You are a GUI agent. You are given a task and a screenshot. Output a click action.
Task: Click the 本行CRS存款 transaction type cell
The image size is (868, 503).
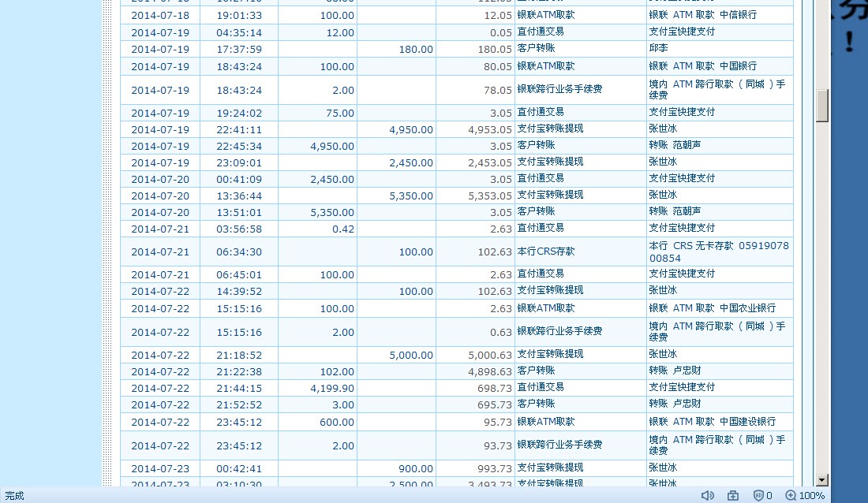coord(581,251)
